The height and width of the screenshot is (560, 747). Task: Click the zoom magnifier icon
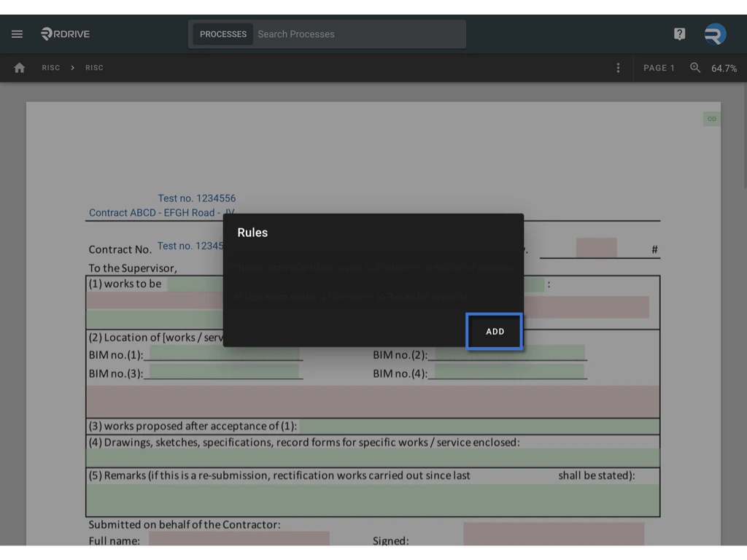[x=694, y=68]
